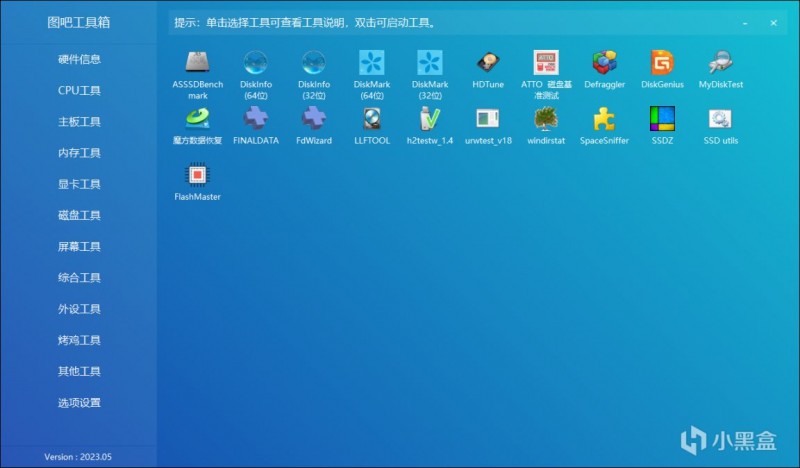Open the CPU工具 category

(79, 90)
